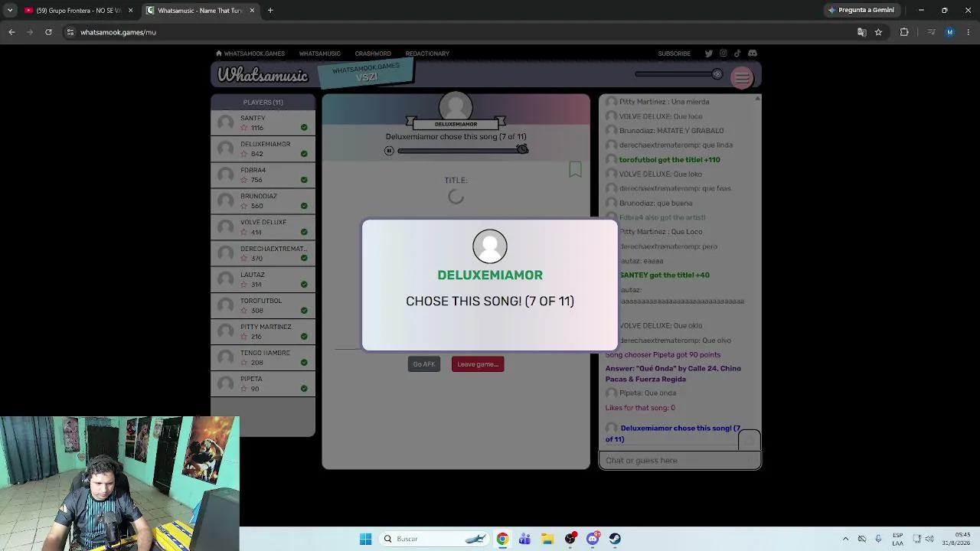The width and height of the screenshot is (980, 551).
Task: Open the taskbar clock and date
Action: [x=955, y=539]
